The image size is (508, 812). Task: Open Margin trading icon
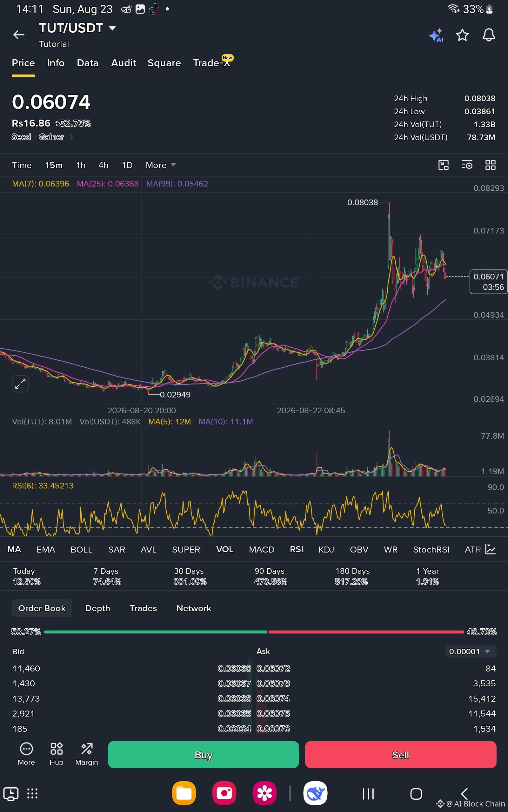coord(87,754)
